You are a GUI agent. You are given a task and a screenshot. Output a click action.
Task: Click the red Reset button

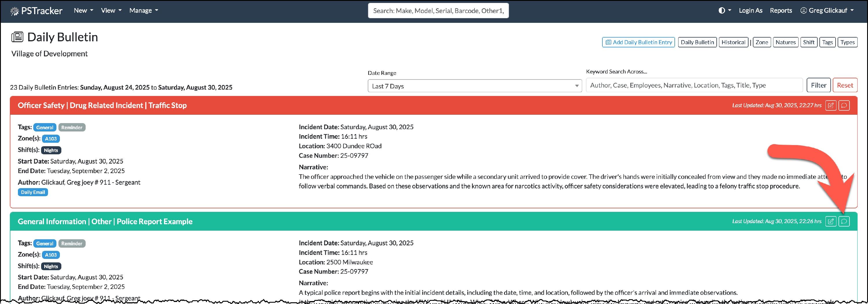tap(845, 85)
